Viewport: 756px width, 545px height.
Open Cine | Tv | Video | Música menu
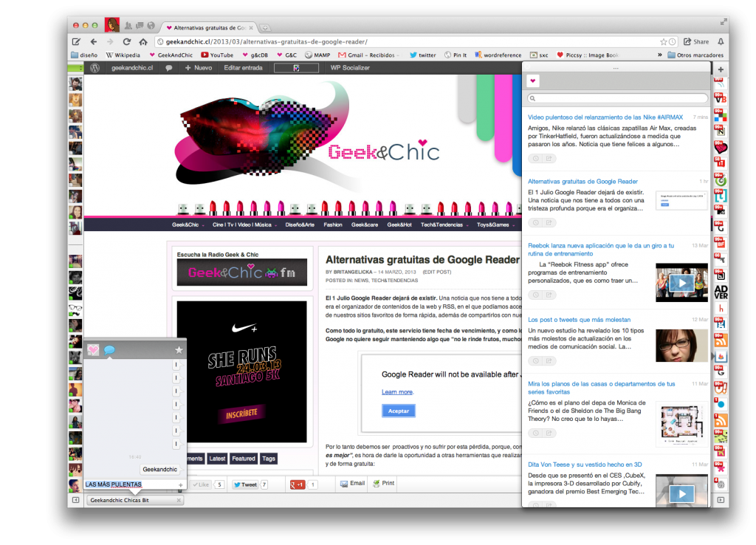(244, 224)
